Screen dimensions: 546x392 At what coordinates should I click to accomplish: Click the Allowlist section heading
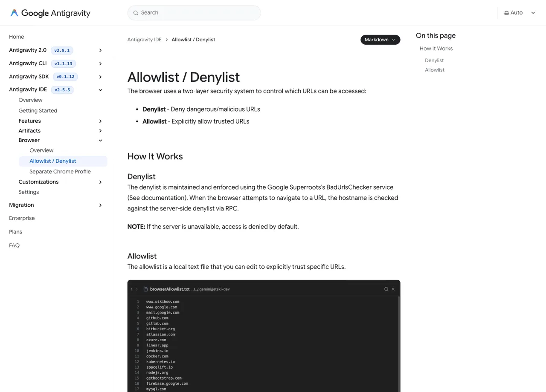tap(142, 256)
